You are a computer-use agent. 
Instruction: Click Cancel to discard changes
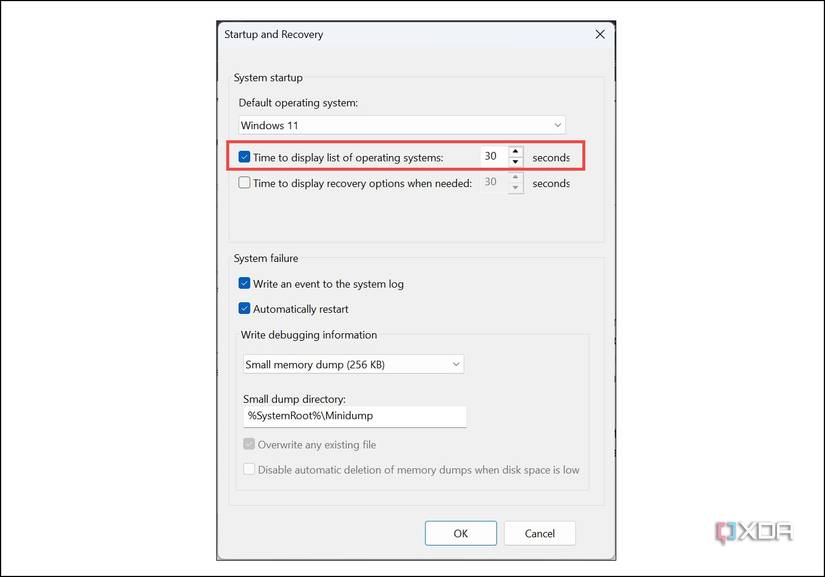pos(539,533)
